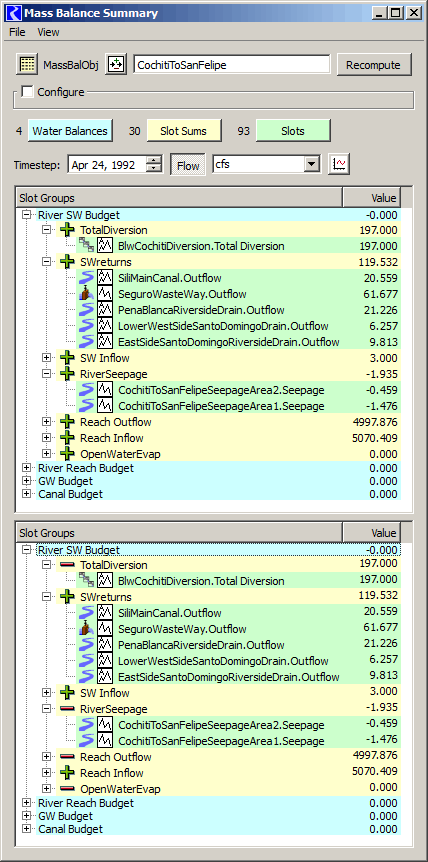
Task: Open the File menu
Action: coord(17,32)
